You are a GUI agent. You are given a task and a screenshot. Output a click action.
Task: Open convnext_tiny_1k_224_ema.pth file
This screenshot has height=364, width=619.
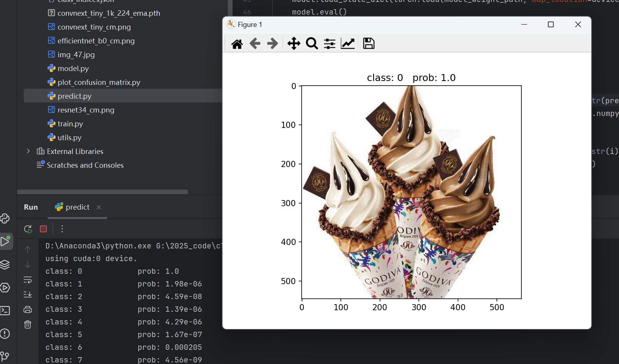(x=109, y=13)
